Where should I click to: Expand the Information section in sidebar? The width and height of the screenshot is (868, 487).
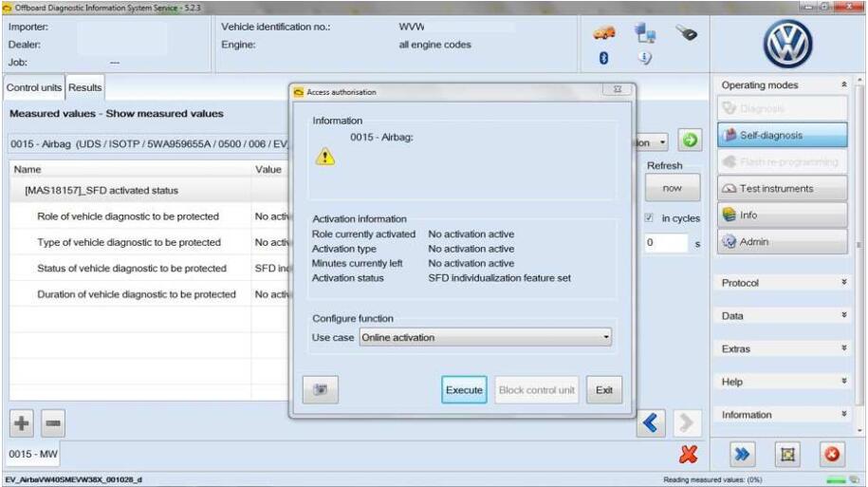[843, 415]
